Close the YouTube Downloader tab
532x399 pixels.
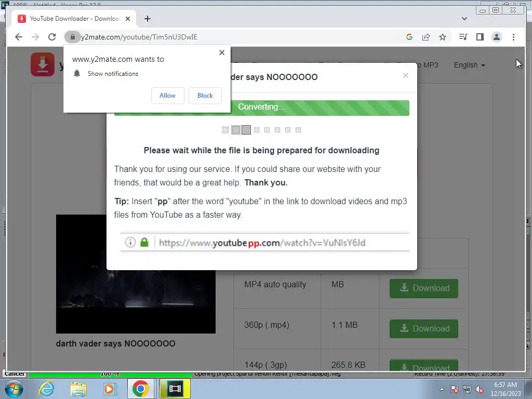coord(128,19)
